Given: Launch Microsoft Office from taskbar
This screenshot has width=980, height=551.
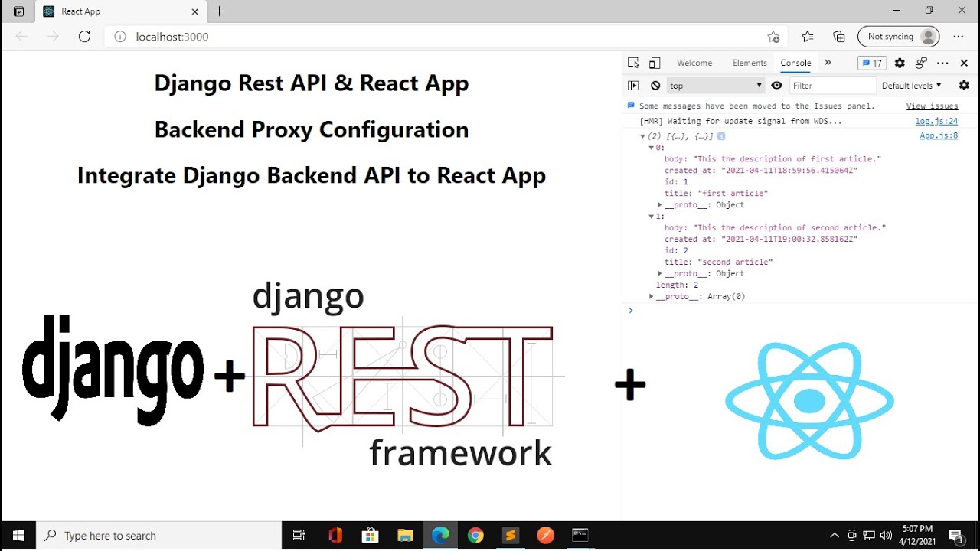Looking at the screenshot, I should pyautogui.click(x=335, y=536).
